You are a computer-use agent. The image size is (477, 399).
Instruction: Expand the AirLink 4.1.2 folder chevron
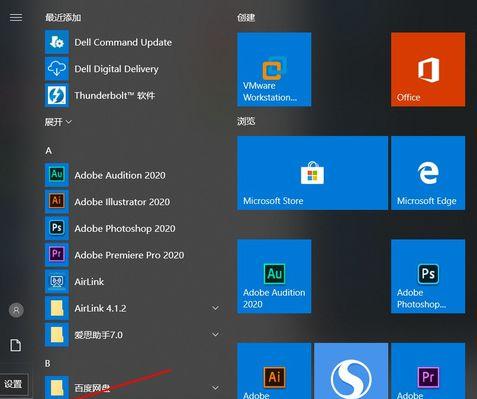[216, 308]
